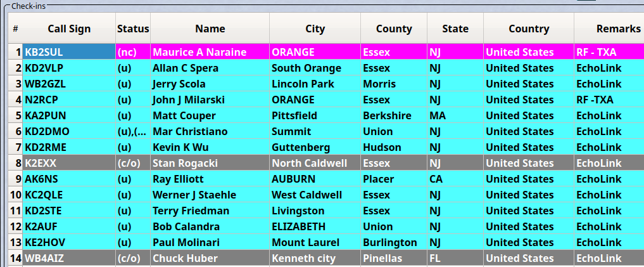Click the Stan Rogacki name cell

click(210, 163)
